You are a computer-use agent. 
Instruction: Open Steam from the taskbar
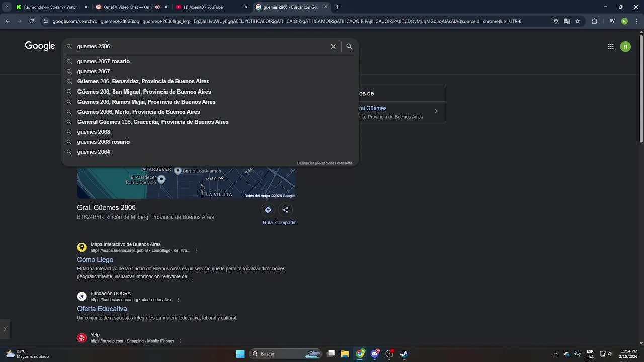tap(404, 354)
